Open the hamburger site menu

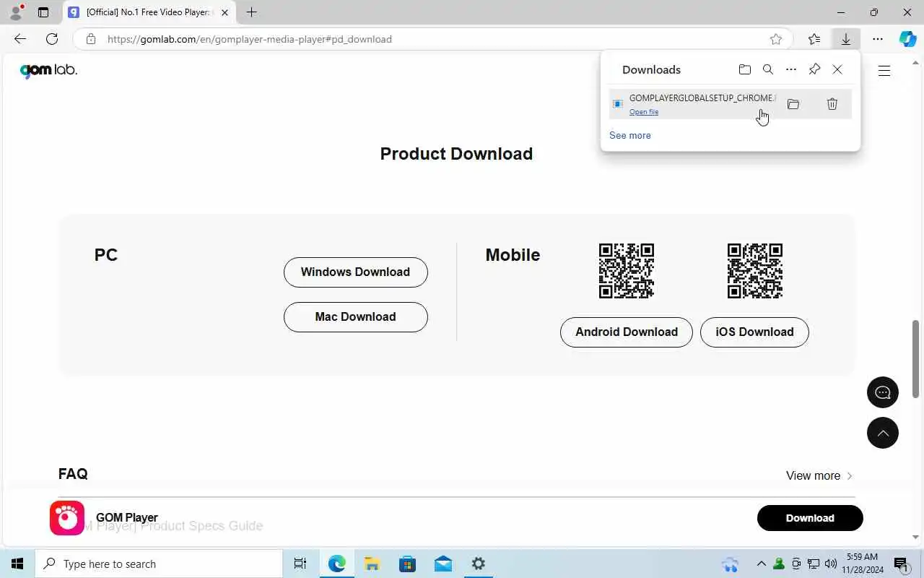pos(884,70)
